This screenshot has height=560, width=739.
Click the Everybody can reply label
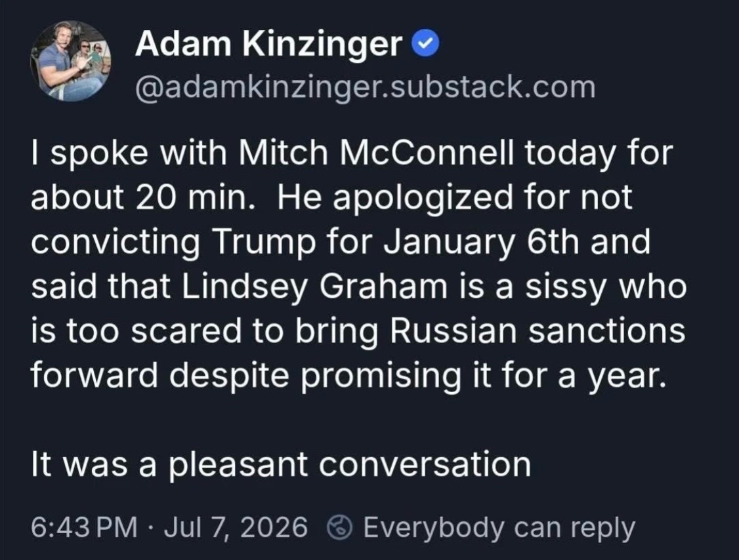click(499, 528)
